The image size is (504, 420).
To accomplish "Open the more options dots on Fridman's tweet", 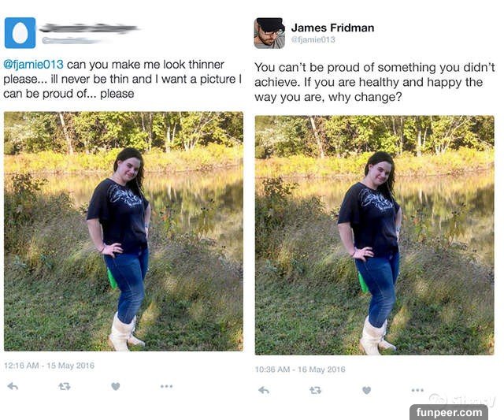I will coord(417,390).
